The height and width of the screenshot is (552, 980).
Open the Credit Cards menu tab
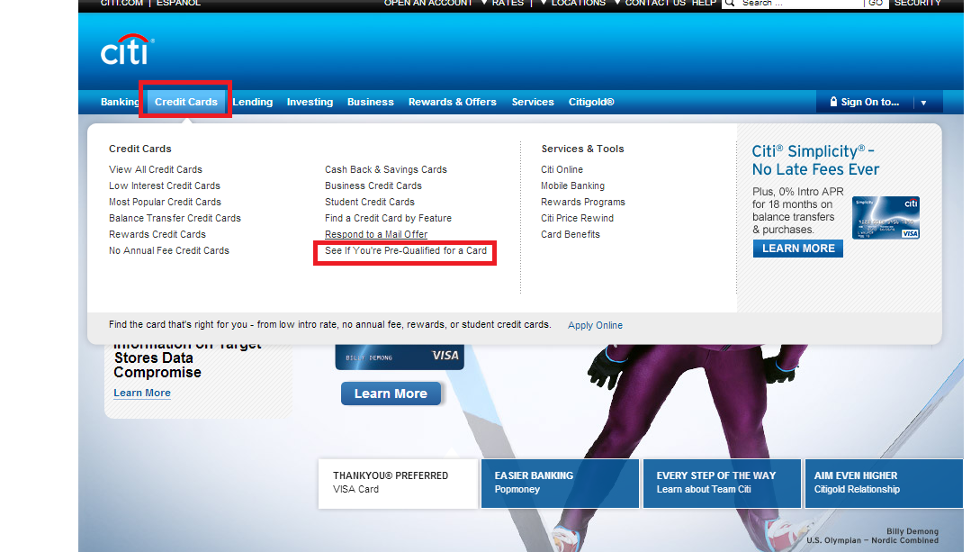click(185, 102)
